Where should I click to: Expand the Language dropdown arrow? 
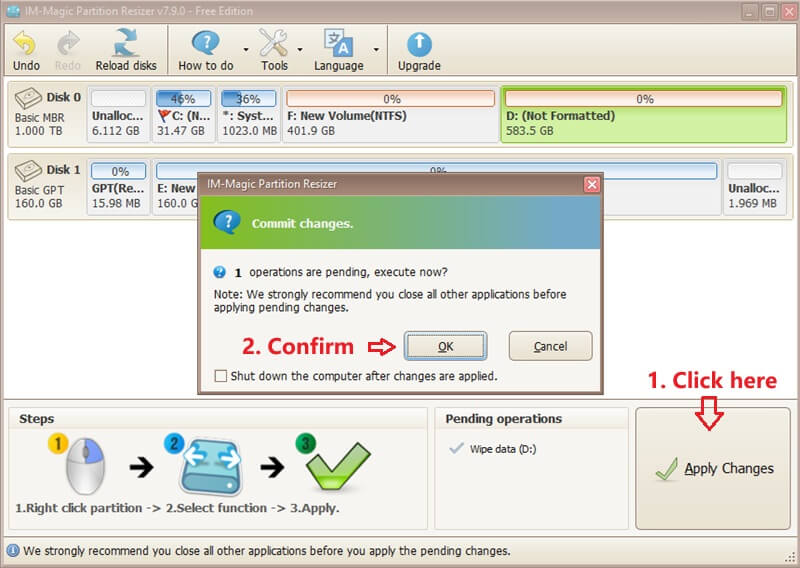(376, 50)
